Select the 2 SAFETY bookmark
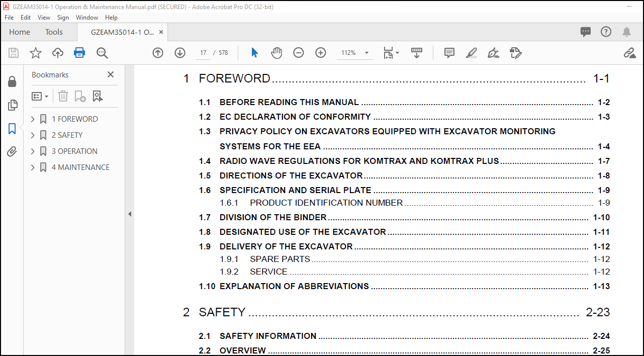This screenshot has width=644, height=356. coord(67,135)
